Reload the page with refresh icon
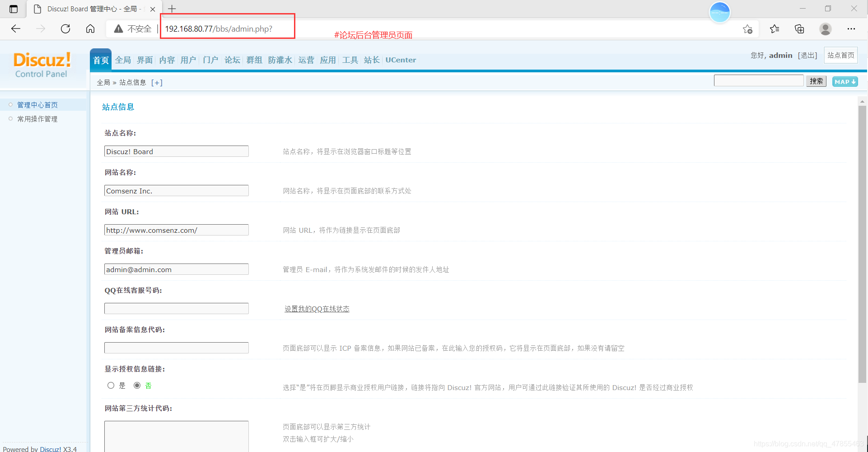868x452 pixels. 65,29
